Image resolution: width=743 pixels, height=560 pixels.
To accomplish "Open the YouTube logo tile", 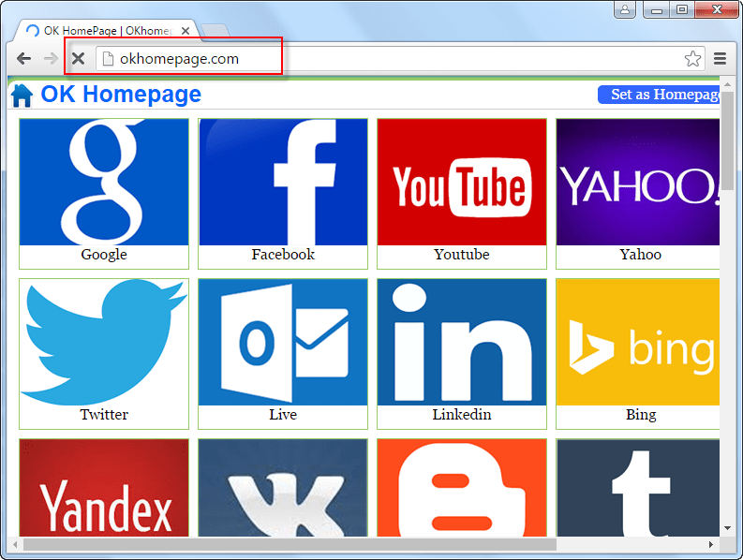I will point(462,182).
